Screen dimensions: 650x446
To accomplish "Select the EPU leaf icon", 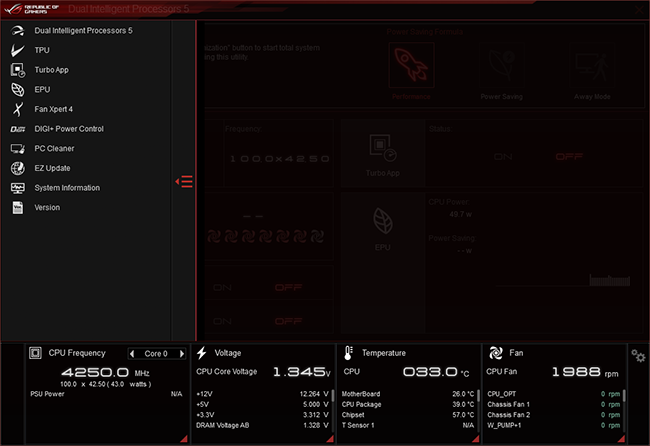I will click(x=17, y=90).
